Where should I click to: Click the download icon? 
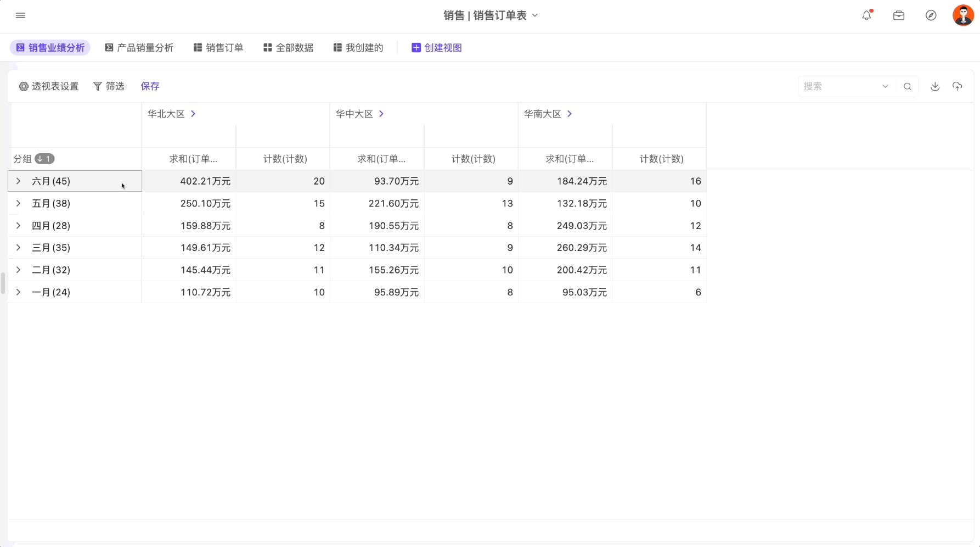point(935,86)
